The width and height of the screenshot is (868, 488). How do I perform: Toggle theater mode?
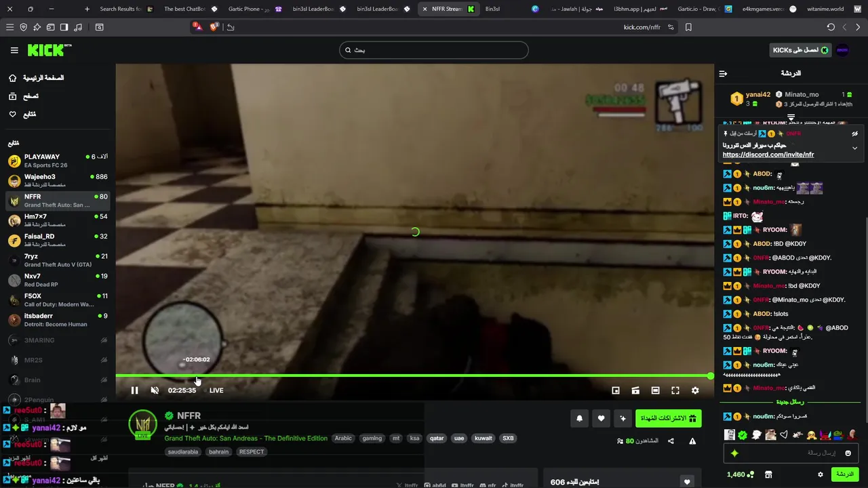[655, 390]
